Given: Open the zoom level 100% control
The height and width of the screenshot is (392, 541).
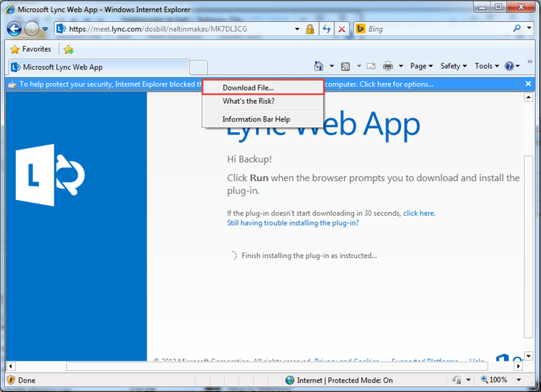Looking at the screenshot, I should coord(494,380).
